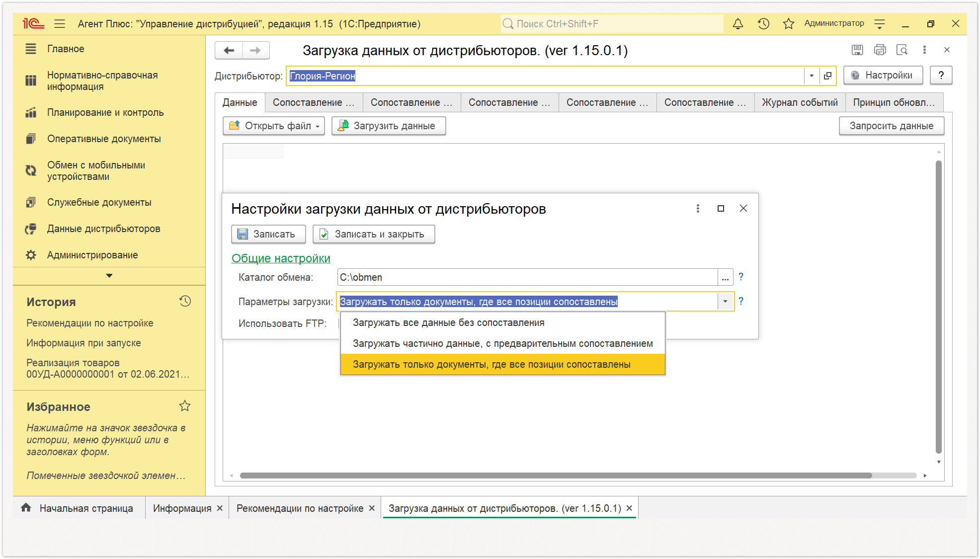980x559 pixels.
Task: Select Загружать все данные без сопоставления
Action: [502, 322]
